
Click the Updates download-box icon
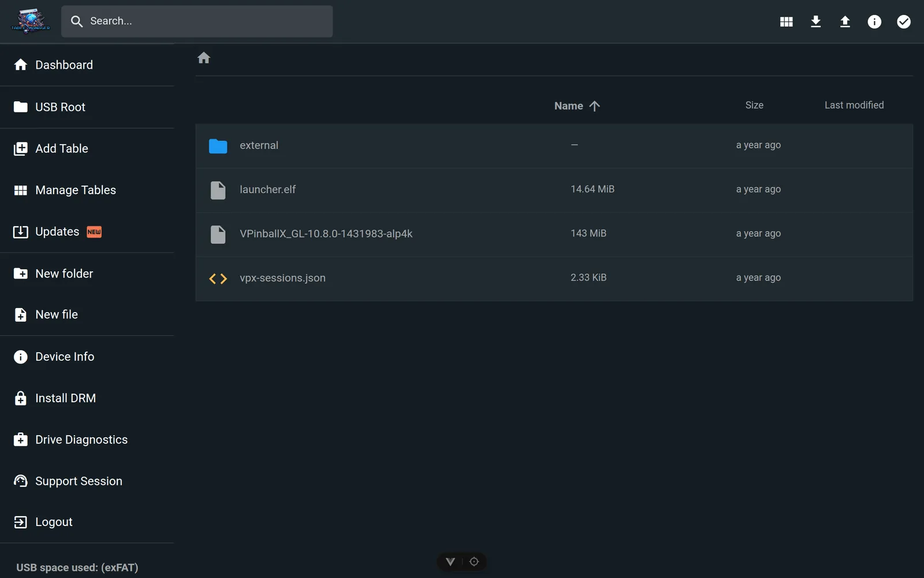21,232
